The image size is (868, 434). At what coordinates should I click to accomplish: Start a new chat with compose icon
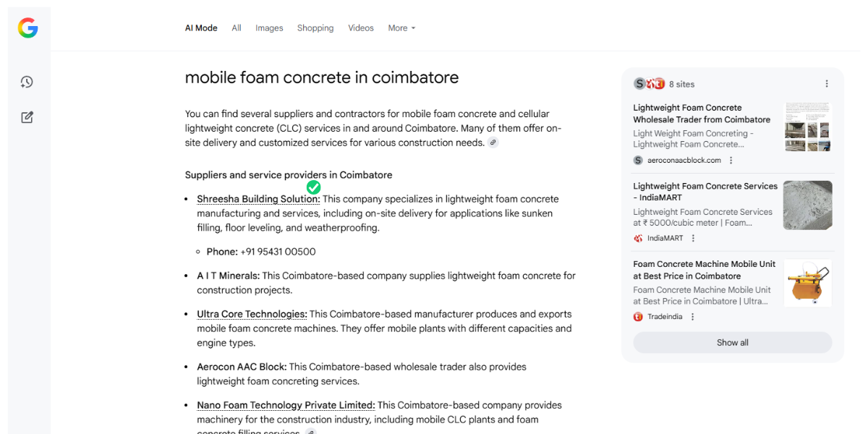(27, 117)
